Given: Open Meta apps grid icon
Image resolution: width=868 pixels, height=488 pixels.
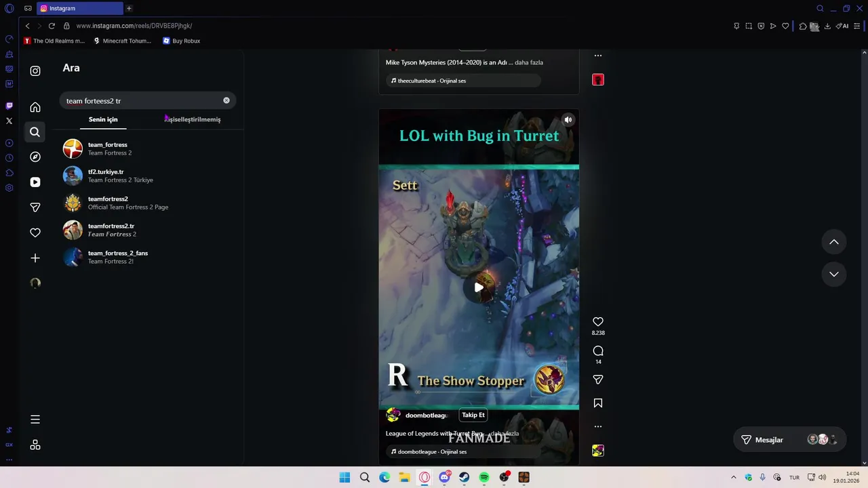Looking at the screenshot, I should point(35,445).
